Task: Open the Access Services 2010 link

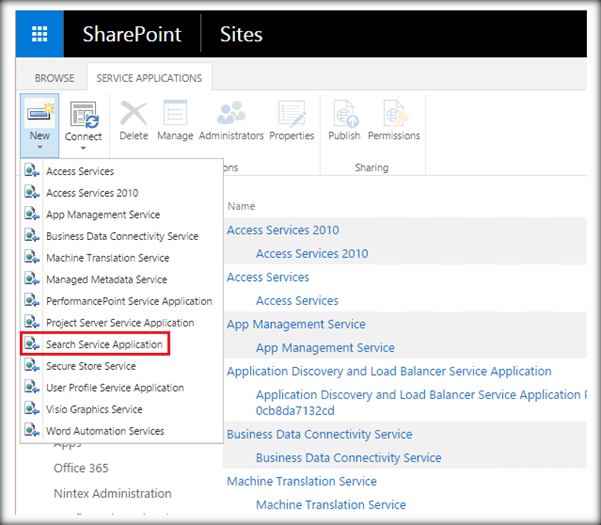Action: [x=283, y=230]
